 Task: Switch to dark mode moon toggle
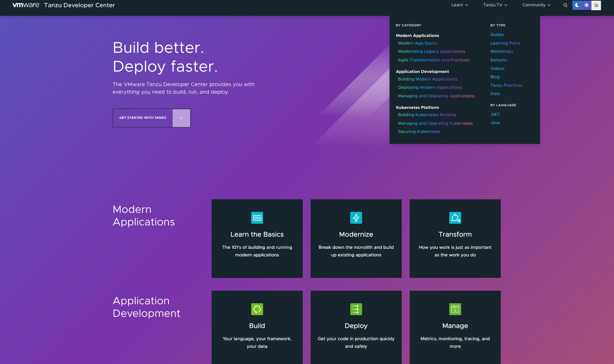(x=577, y=5)
